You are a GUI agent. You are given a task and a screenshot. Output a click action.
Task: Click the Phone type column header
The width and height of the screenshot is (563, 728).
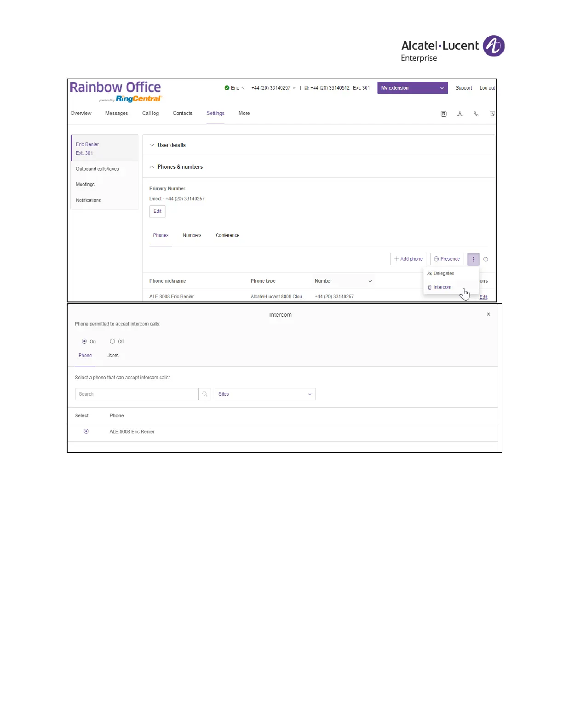point(263,281)
